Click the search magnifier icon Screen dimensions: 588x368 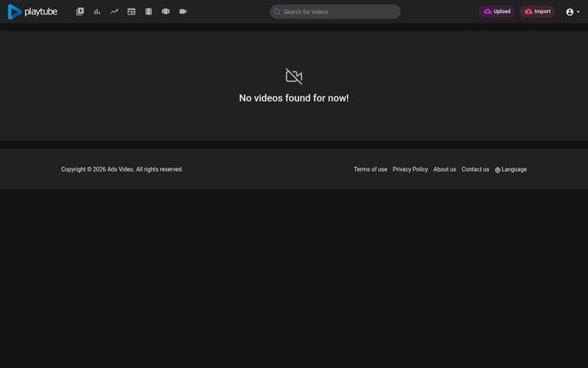[x=277, y=11]
